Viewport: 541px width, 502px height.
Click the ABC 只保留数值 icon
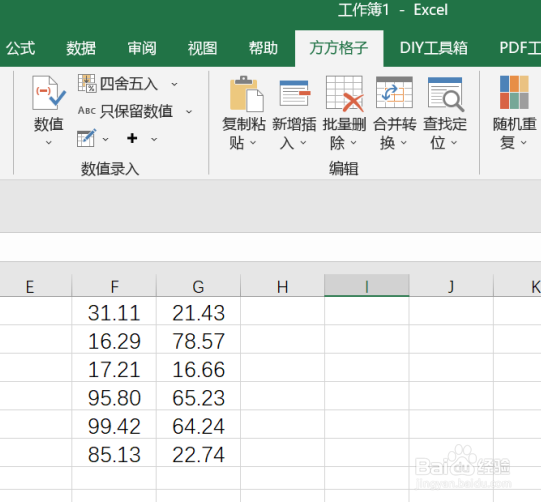(x=87, y=110)
